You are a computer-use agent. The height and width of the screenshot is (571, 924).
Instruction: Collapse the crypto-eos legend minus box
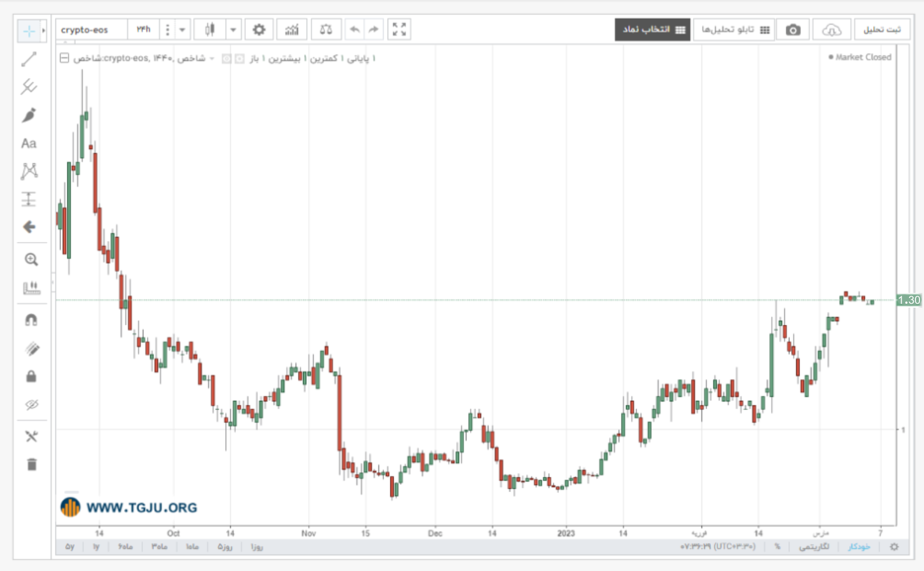click(64, 58)
